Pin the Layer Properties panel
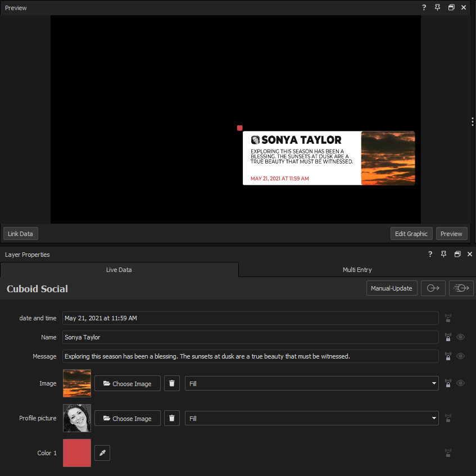 click(x=443, y=254)
